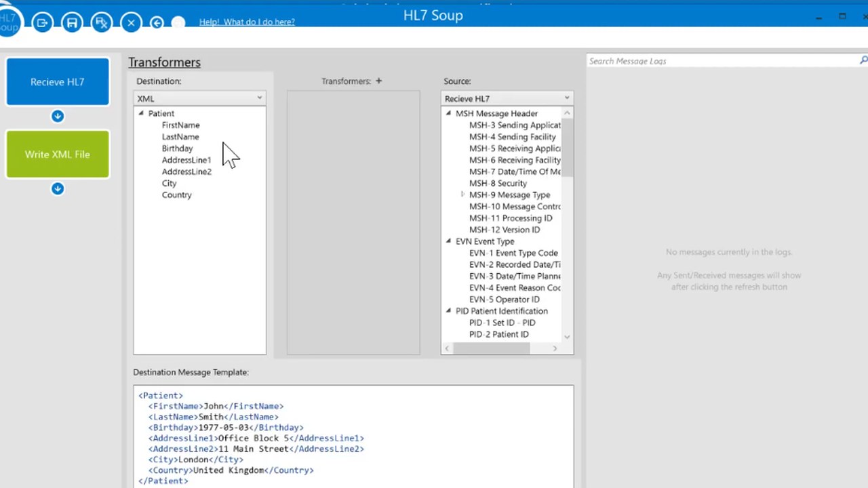The height and width of the screenshot is (488, 868).
Task: Add a transformer with the plus icon
Action: pos(378,81)
